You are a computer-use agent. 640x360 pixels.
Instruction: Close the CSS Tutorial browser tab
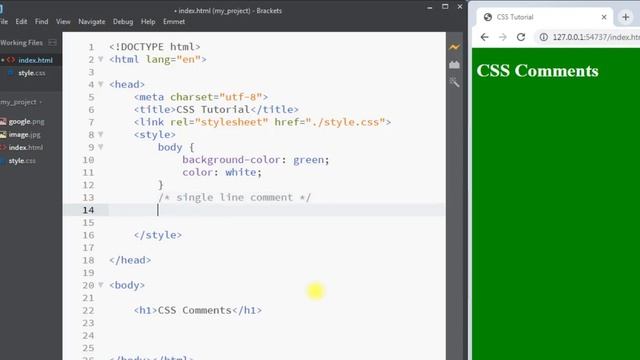pos(604,17)
